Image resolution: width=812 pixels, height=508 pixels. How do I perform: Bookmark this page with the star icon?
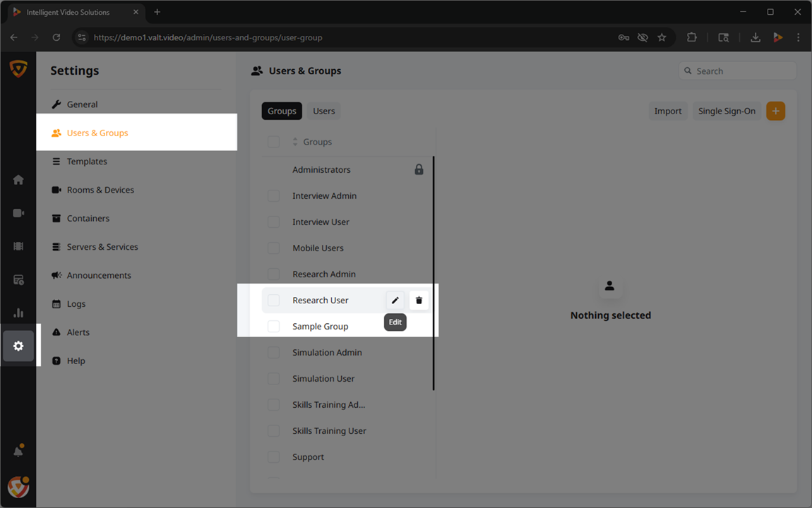click(662, 37)
